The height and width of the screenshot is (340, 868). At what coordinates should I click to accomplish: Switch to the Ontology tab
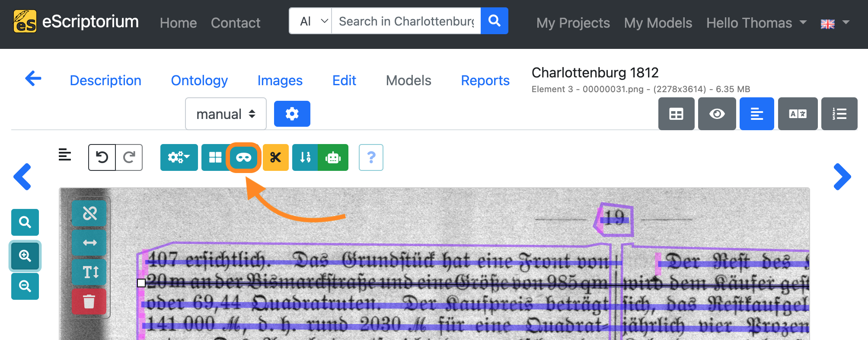199,80
